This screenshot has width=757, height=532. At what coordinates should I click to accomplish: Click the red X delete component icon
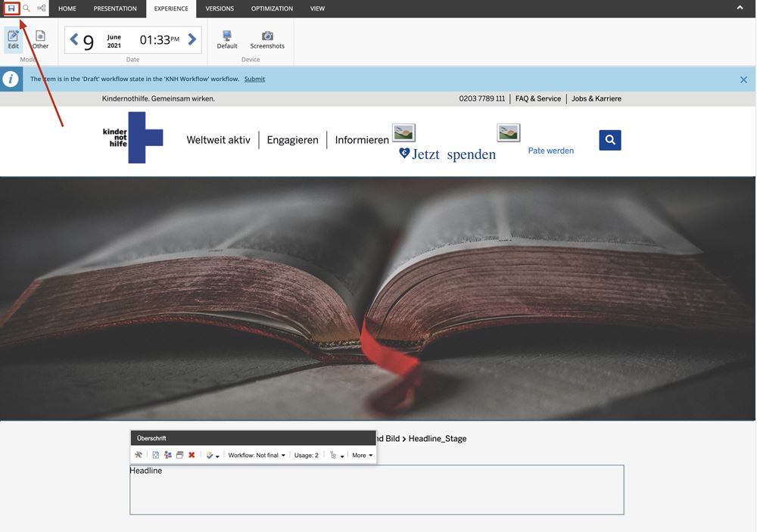(x=192, y=455)
